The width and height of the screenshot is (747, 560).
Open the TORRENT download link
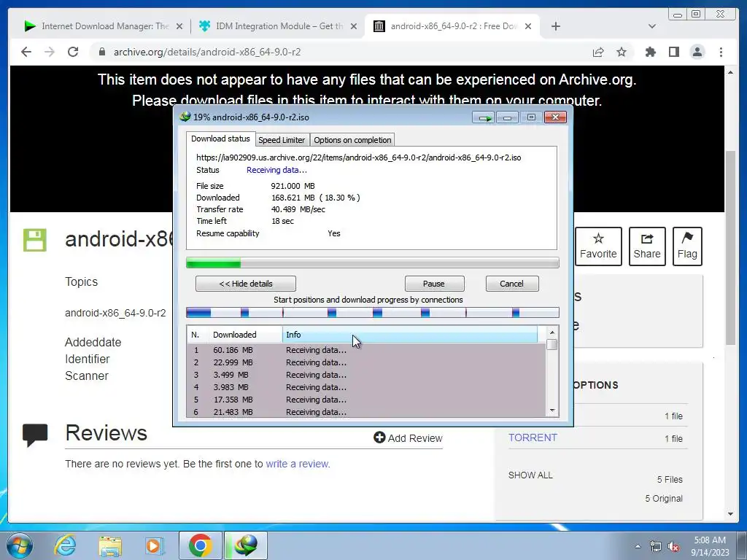point(533,437)
